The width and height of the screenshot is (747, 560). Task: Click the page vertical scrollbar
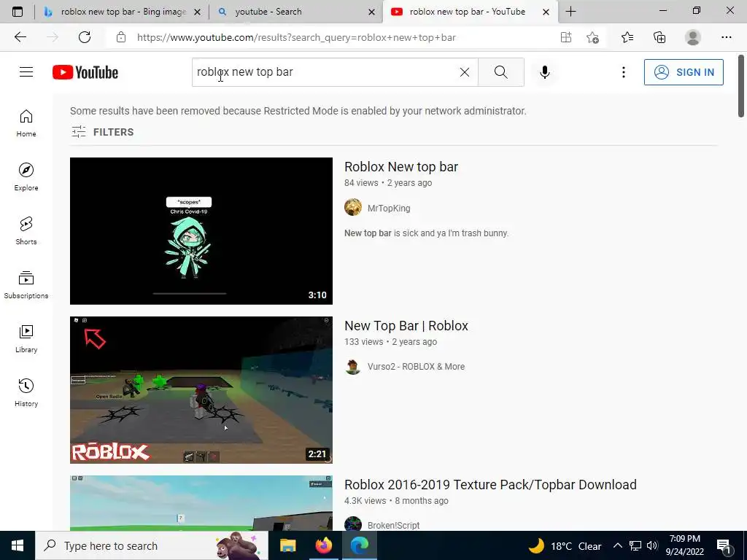click(741, 86)
